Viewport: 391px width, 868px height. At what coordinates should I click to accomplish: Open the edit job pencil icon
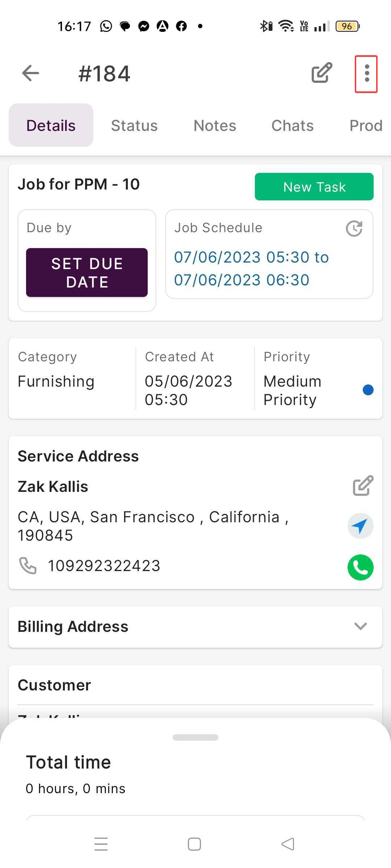click(322, 73)
